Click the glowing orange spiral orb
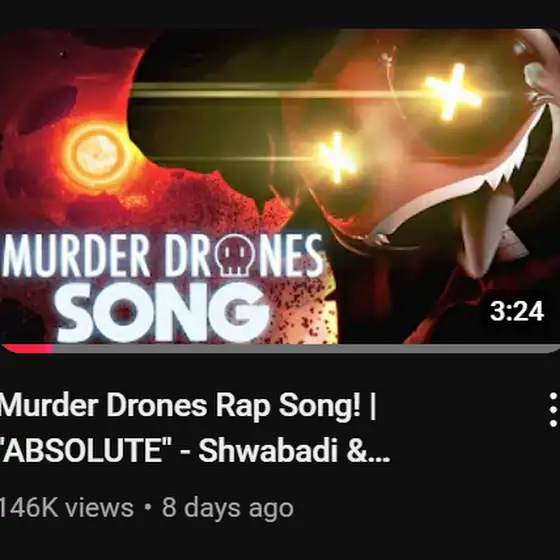The width and height of the screenshot is (560, 560). (97, 154)
